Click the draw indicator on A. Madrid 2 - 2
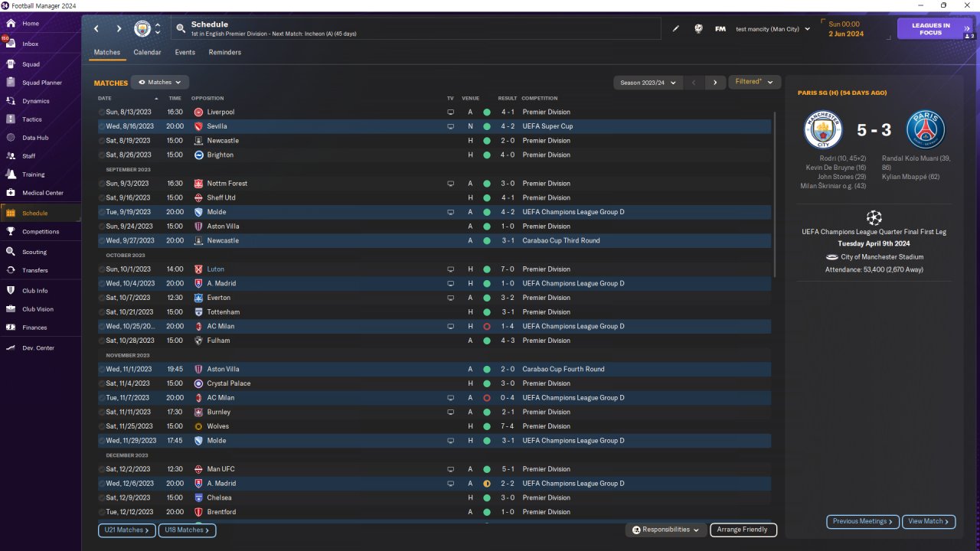 [486, 484]
